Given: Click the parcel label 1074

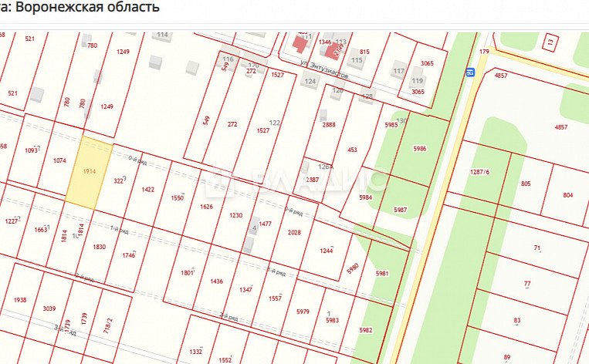Looking at the screenshot, I should click(x=59, y=160).
